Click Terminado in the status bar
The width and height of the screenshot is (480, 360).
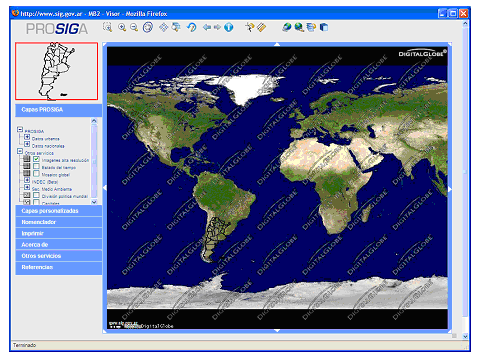point(24,345)
